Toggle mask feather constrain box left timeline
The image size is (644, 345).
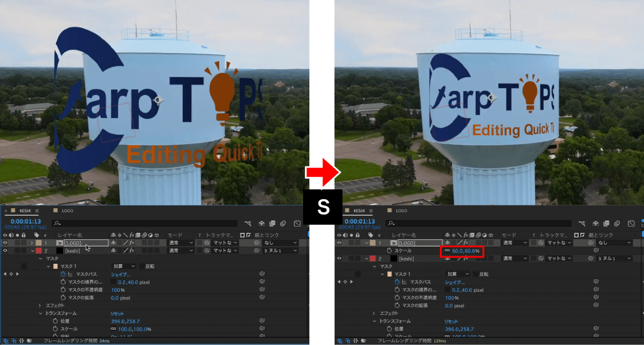click(x=113, y=282)
